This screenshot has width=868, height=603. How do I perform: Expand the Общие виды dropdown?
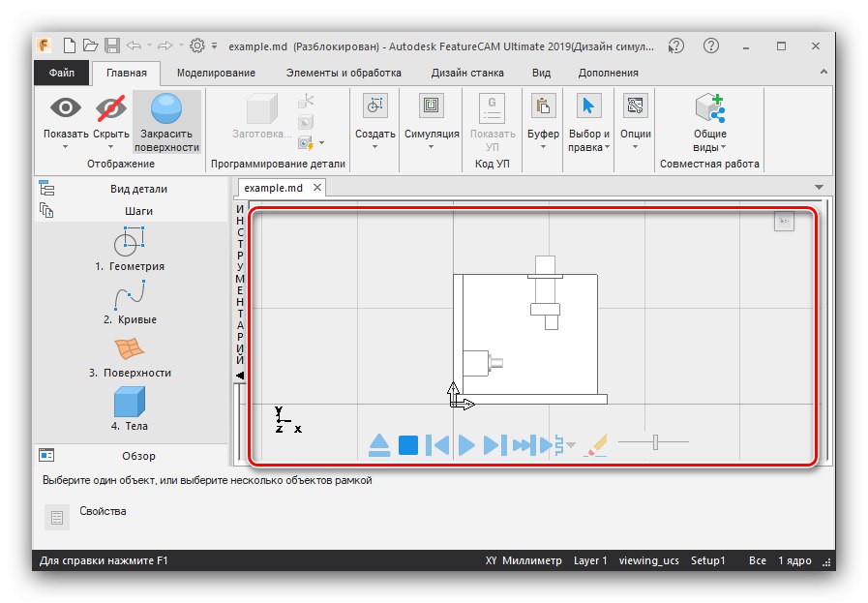(x=724, y=147)
